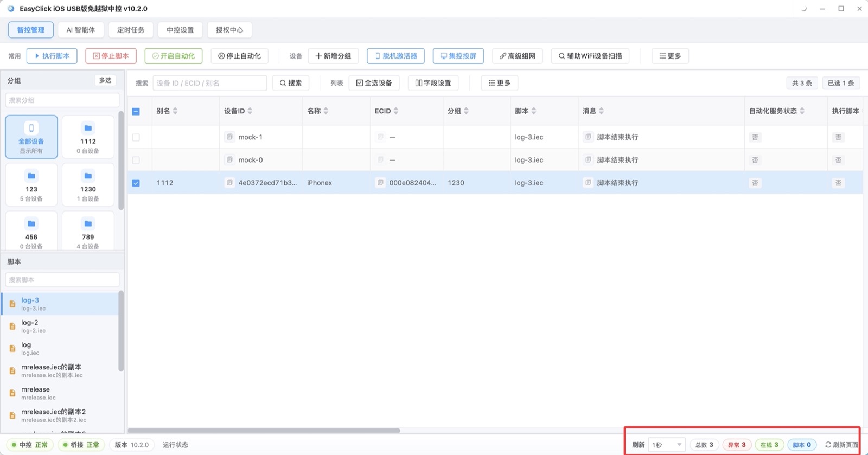Focus the 设备 ID / ECID search field
The width and height of the screenshot is (868, 455).
pyautogui.click(x=210, y=83)
